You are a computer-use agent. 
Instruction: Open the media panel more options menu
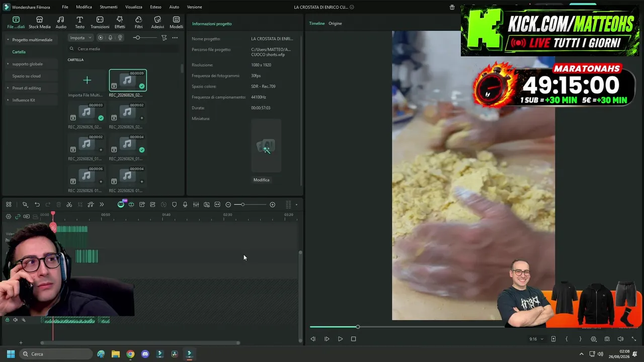pos(175,38)
